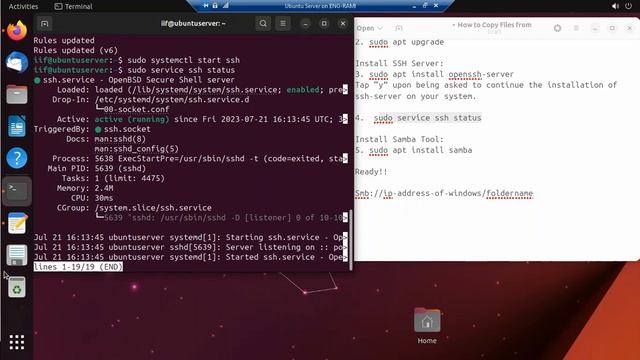
Task: Click the new tab icon in Terminal header
Action: [x=44, y=24]
